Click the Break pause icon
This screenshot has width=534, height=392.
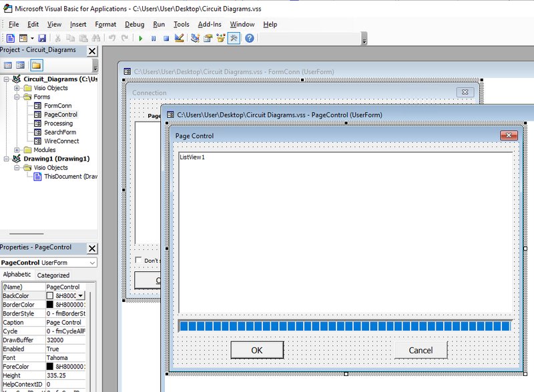coord(154,38)
